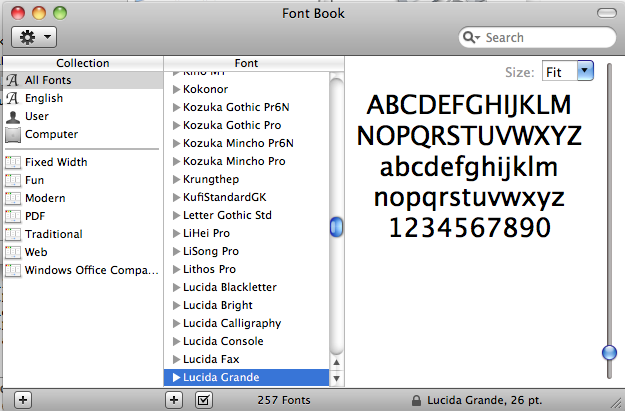
Task: Toggle the enable/disable font checkbox button
Action: (x=204, y=400)
